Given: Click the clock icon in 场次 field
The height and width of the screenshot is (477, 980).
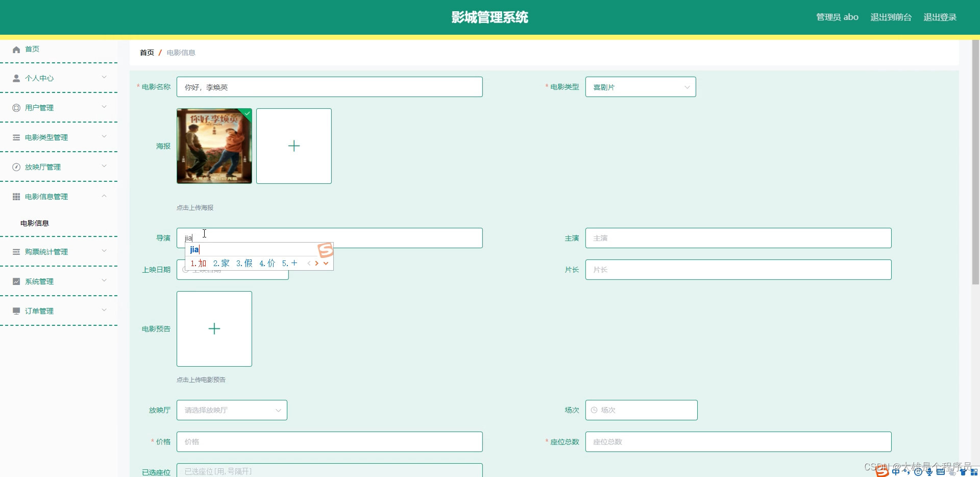Looking at the screenshot, I should [594, 410].
